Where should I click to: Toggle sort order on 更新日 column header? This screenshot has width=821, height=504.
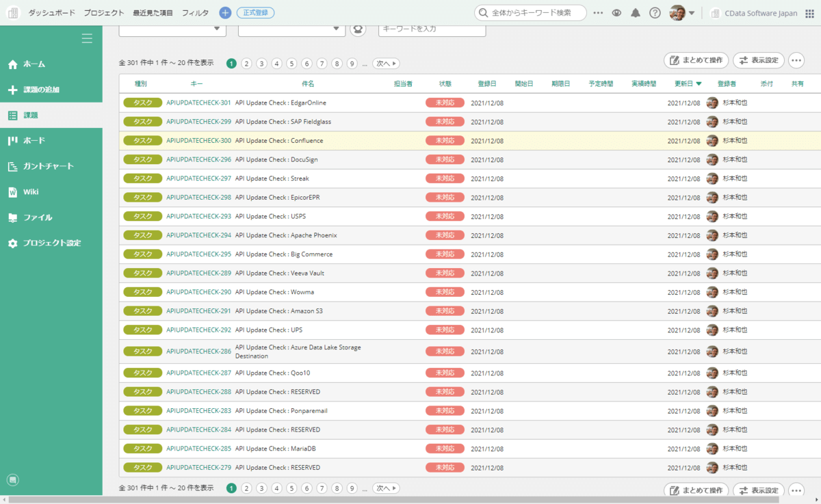(688, 84)
